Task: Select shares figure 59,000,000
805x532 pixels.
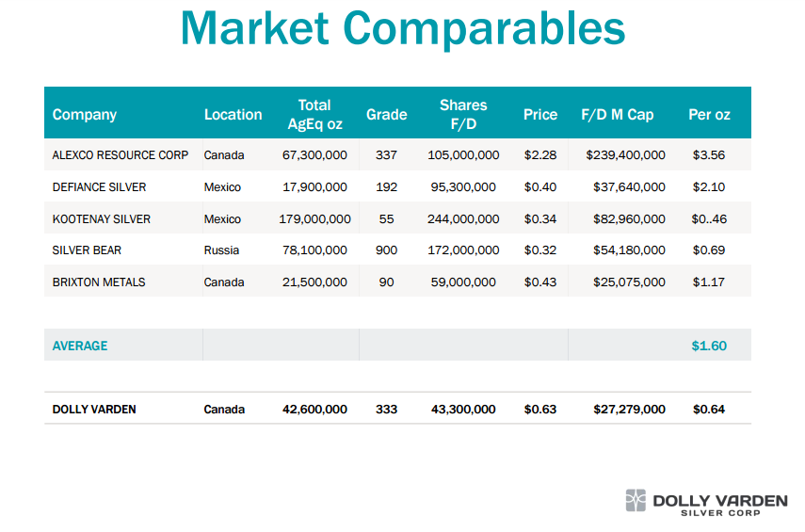Action: pos(463,282)
